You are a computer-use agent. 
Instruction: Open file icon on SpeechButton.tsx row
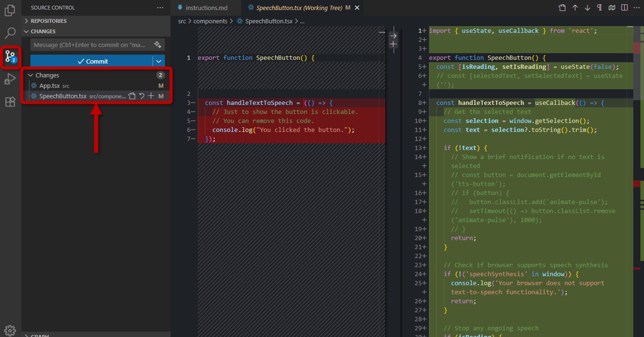click(x=132, y=96)
